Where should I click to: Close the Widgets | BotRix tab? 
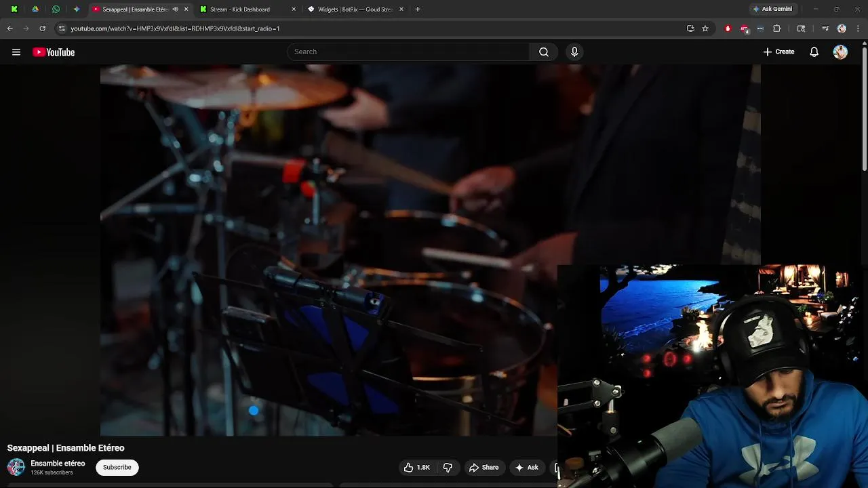401,9
